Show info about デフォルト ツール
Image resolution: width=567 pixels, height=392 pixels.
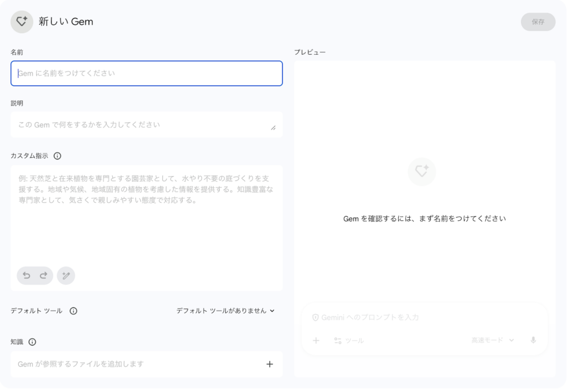tap(74, 311)
